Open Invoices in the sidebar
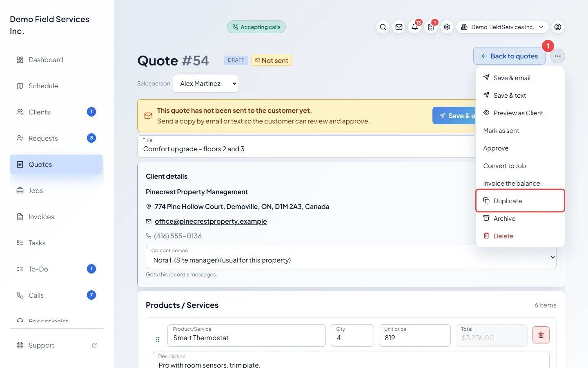588x368 pixels. [x=56, y=217]
